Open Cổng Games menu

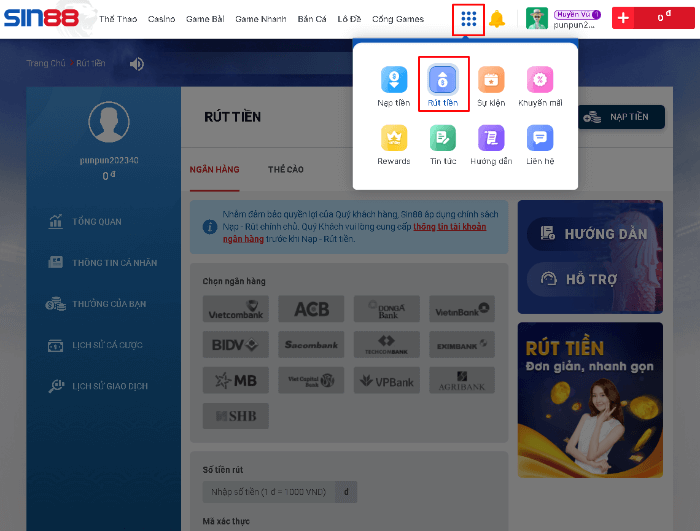(398, 19)
